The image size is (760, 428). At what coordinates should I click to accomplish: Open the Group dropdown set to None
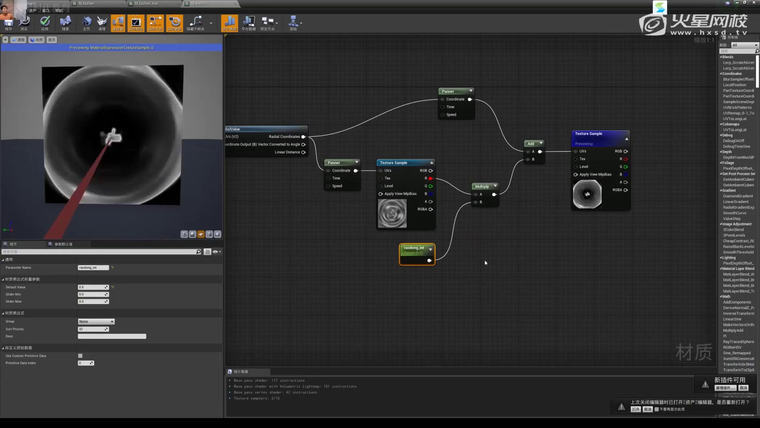[x=96, y=321]
